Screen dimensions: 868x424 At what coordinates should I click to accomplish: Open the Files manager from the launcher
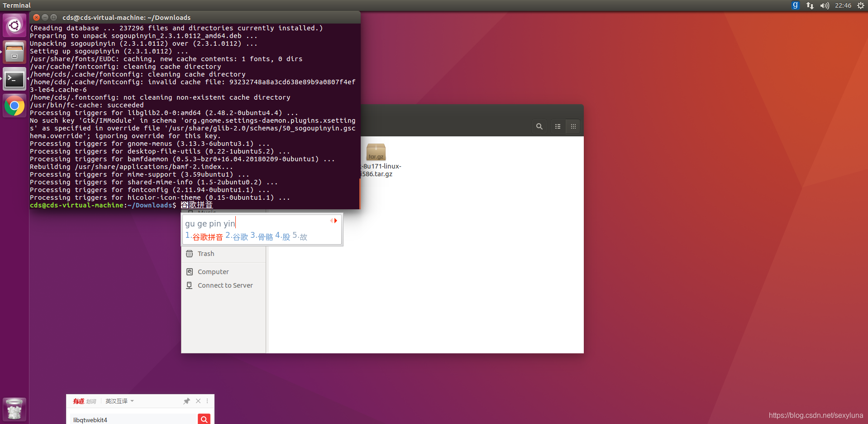(x=14, y=52)
